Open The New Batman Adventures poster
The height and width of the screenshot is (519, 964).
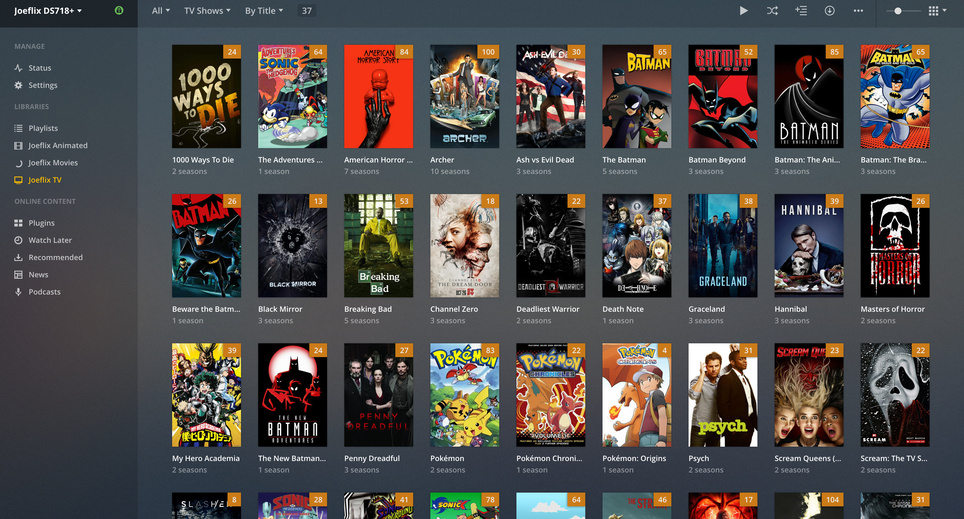293,395
